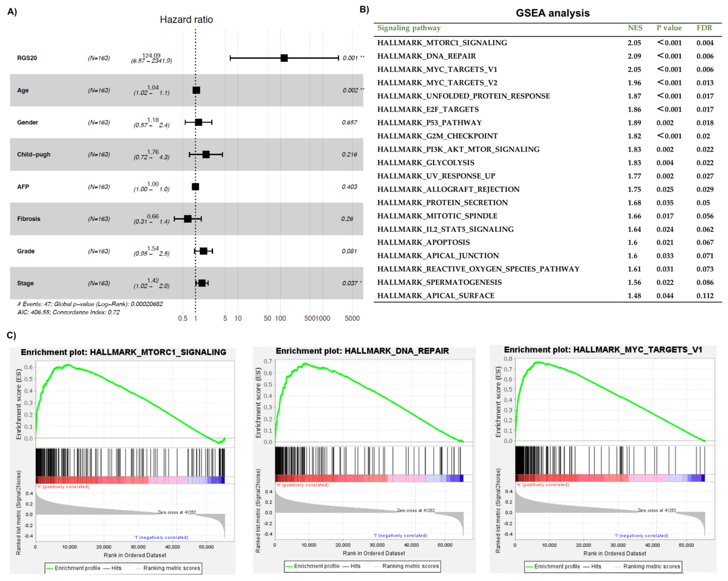Click the AFP hazard ratio square marker

pos(195,187)
